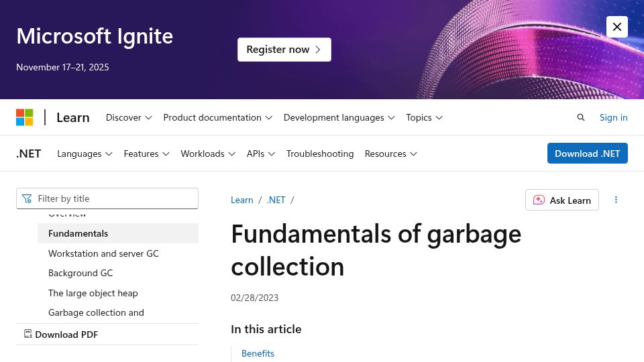
Task: Click the search magnifier icon
Action: 581,117
